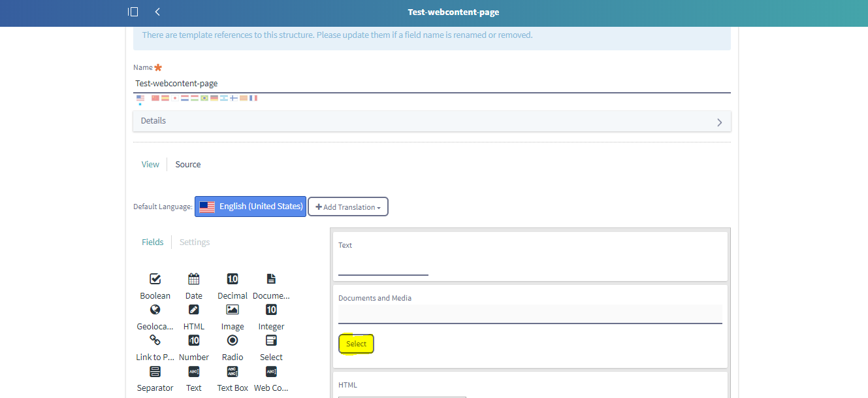Open the Settings tab beside Fields

[195, 242]
